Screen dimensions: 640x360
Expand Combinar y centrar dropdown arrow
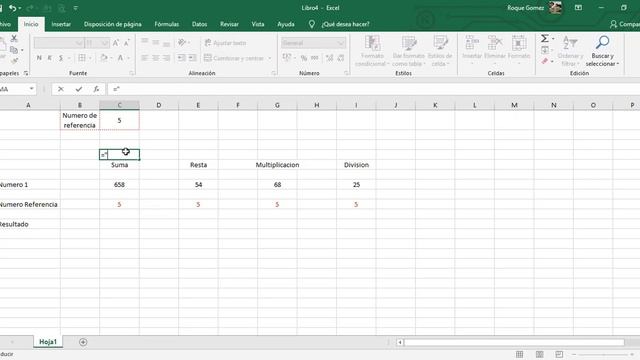tap(270, 58)
